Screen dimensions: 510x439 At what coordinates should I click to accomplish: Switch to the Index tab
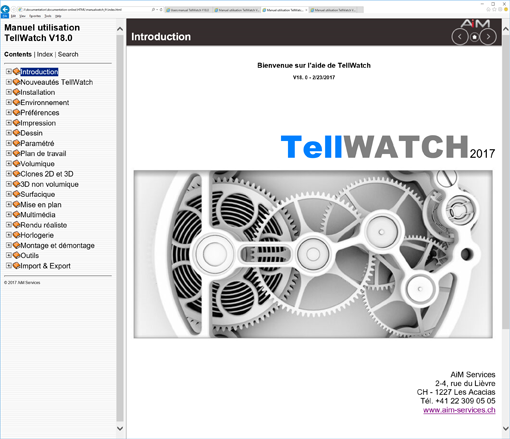pos(45,54)
